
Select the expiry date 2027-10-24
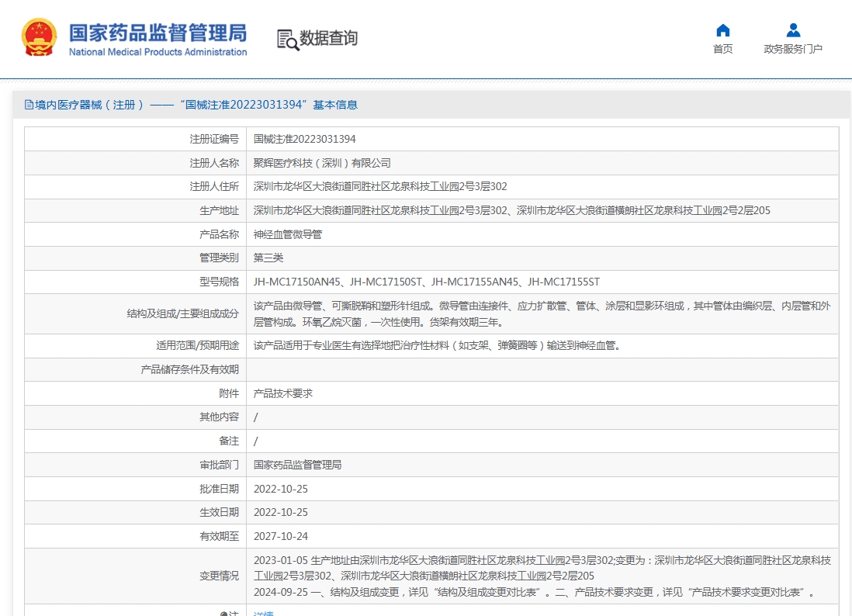click(281, 536)
